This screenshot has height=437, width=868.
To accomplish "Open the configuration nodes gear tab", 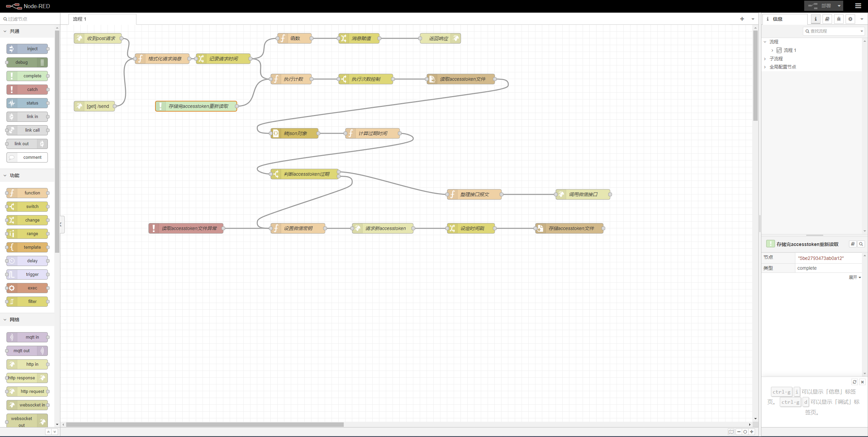I will tap(850, 19).
